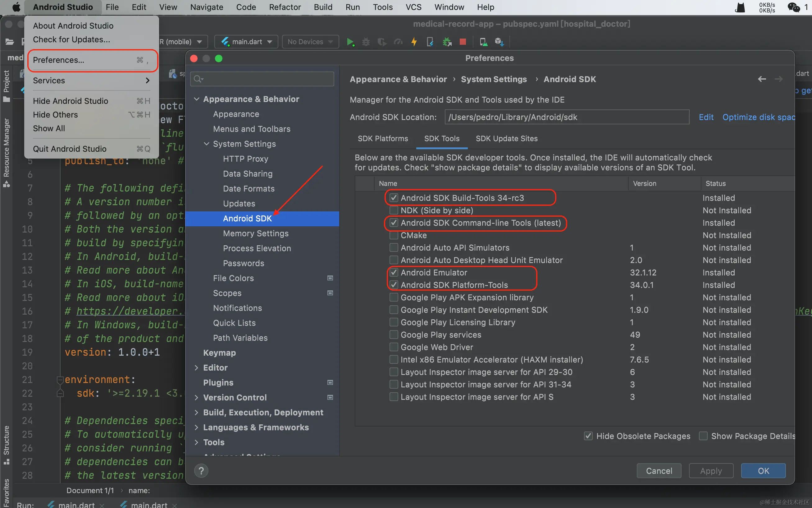The image size is (812, 508).
Task: Select Memory Settings in the settings tree
Action: pyautogui.click(x=255, y=233)
